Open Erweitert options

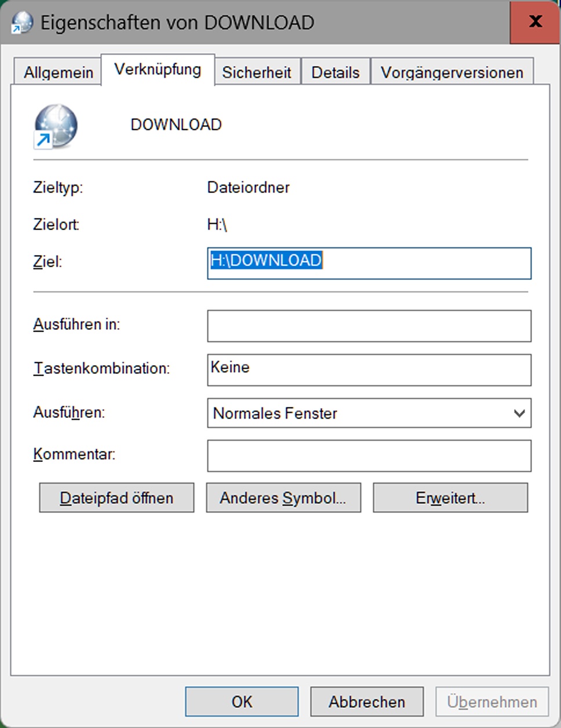click(450, 497)
